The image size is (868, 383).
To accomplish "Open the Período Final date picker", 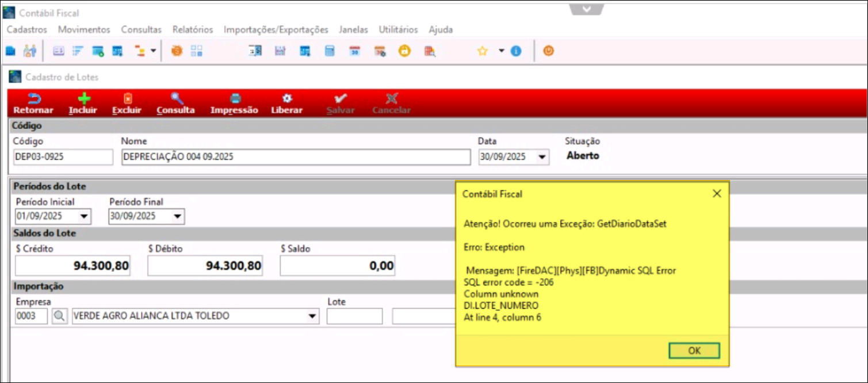I will (x=177, y=217).
